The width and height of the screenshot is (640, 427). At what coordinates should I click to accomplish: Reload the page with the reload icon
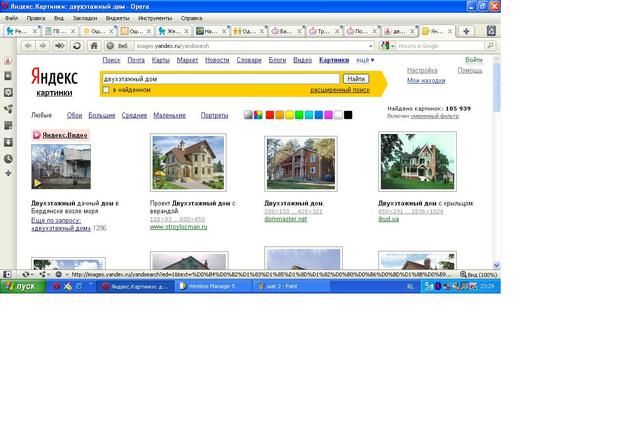click(76, 46)
